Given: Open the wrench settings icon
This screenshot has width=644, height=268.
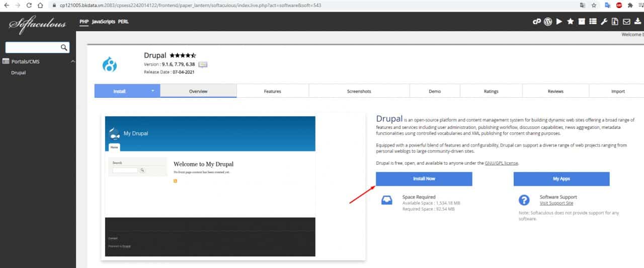Looking at the screenshot, I should pyautogui.click(x=604, y=22).
